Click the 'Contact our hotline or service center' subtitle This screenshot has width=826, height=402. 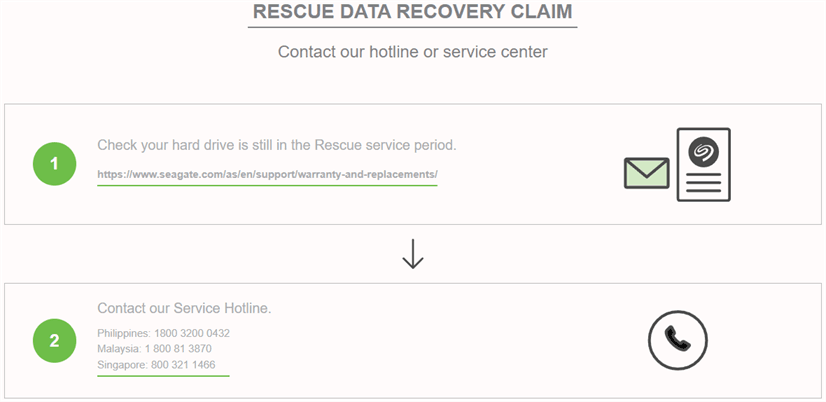coord(412,51)
